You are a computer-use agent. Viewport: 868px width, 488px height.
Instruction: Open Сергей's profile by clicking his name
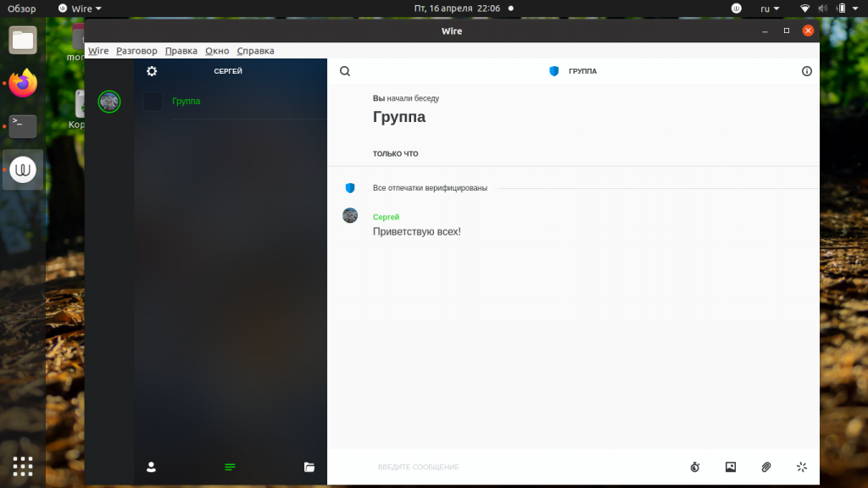(386, 217)
